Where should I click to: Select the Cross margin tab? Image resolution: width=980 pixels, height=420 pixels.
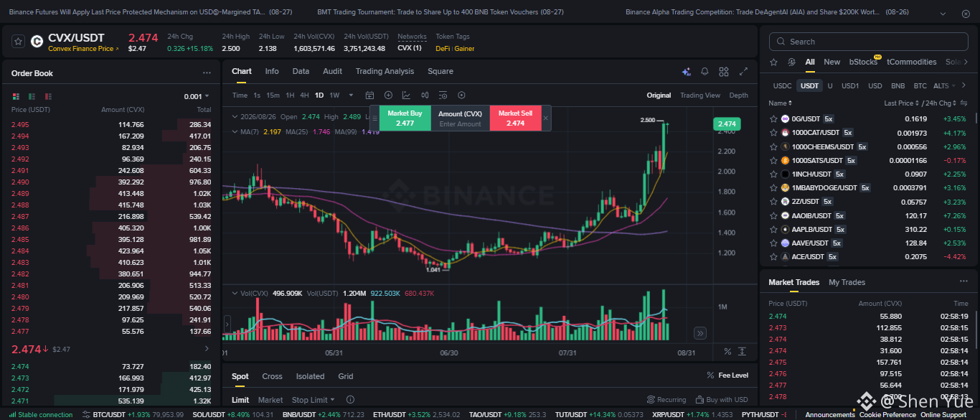coord(272,376)
